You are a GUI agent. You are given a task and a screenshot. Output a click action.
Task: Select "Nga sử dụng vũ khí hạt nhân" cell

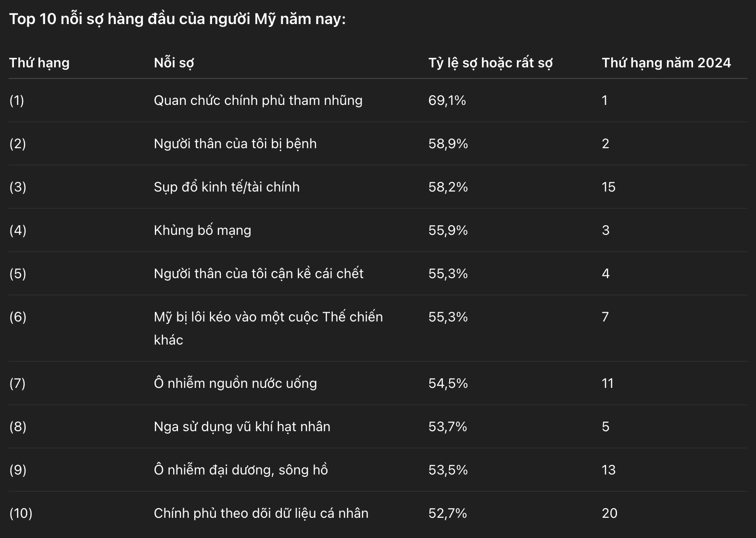pos(242,426)
